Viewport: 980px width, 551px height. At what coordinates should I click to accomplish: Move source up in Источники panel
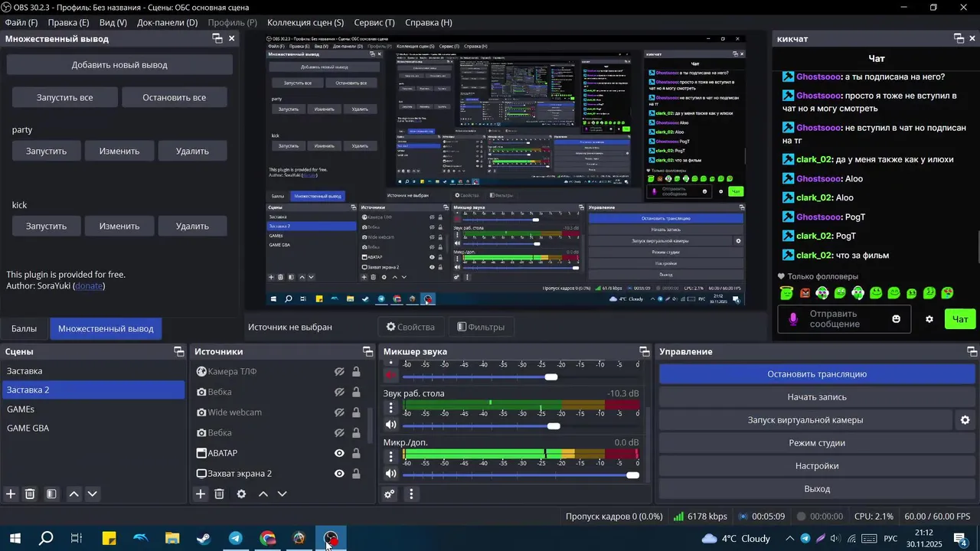pyautogui.click(x=263, y=494)
